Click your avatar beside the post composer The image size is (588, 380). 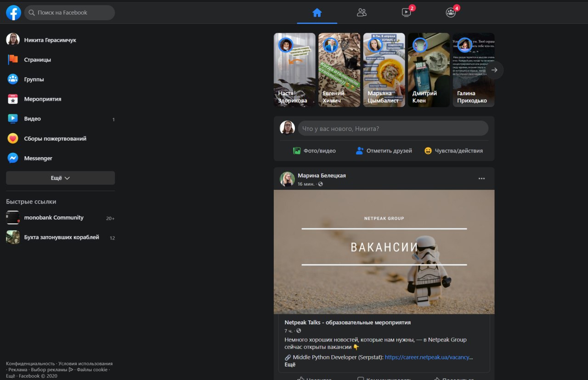click(x=288, y=128)
